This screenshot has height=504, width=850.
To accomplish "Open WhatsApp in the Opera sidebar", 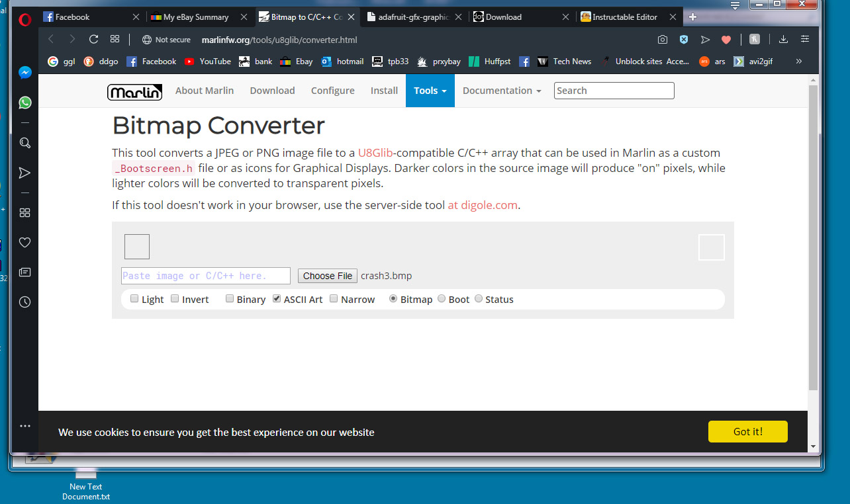I will [x=25, y=103].
